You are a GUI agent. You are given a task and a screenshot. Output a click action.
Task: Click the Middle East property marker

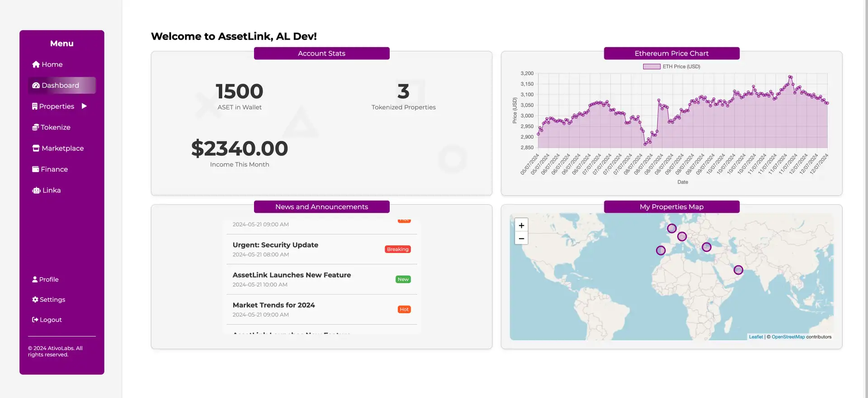coord(738,270)
